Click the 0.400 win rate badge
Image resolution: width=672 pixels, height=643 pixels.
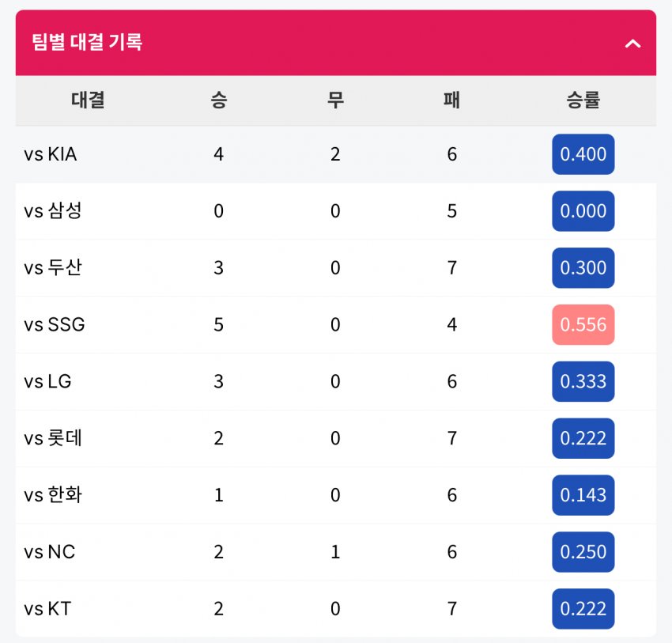click(x=583, y=154)
